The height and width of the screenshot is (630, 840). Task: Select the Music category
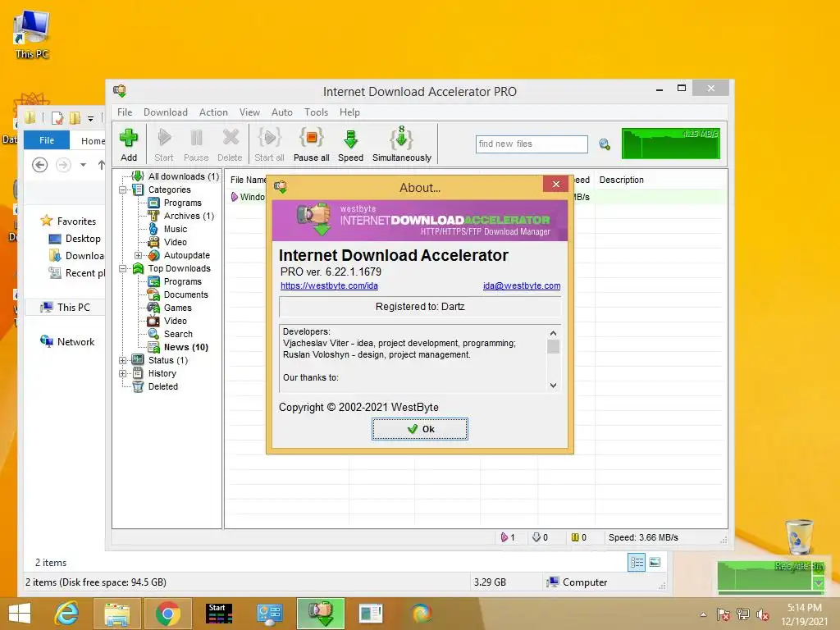tap(176, 229)
